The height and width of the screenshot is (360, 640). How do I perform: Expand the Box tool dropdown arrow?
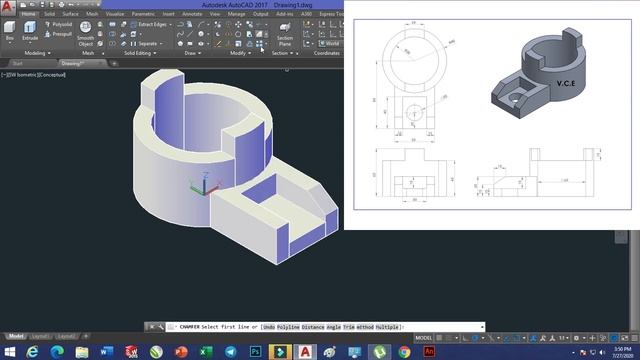coord(9,42)
